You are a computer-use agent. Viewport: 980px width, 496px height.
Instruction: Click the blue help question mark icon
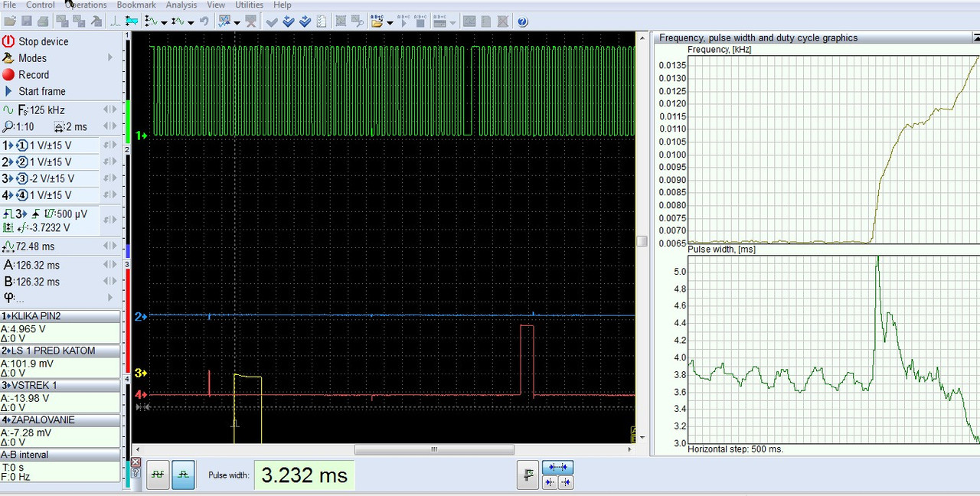point(522,21)
